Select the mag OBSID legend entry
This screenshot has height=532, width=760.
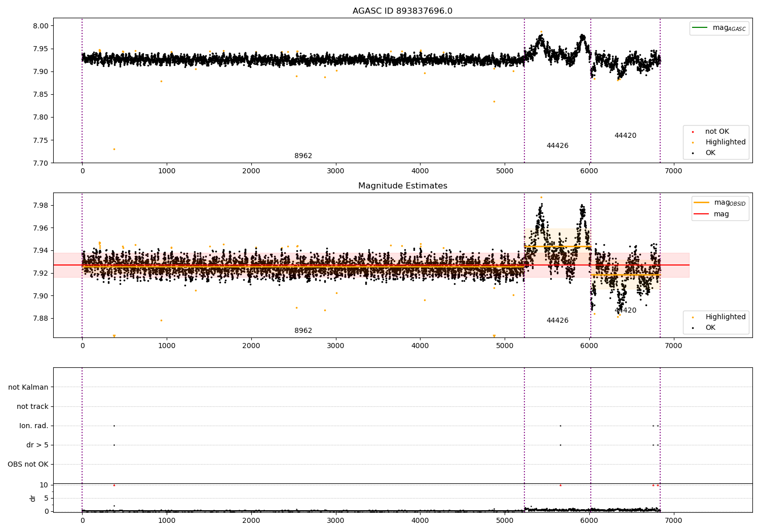point(719,203)
